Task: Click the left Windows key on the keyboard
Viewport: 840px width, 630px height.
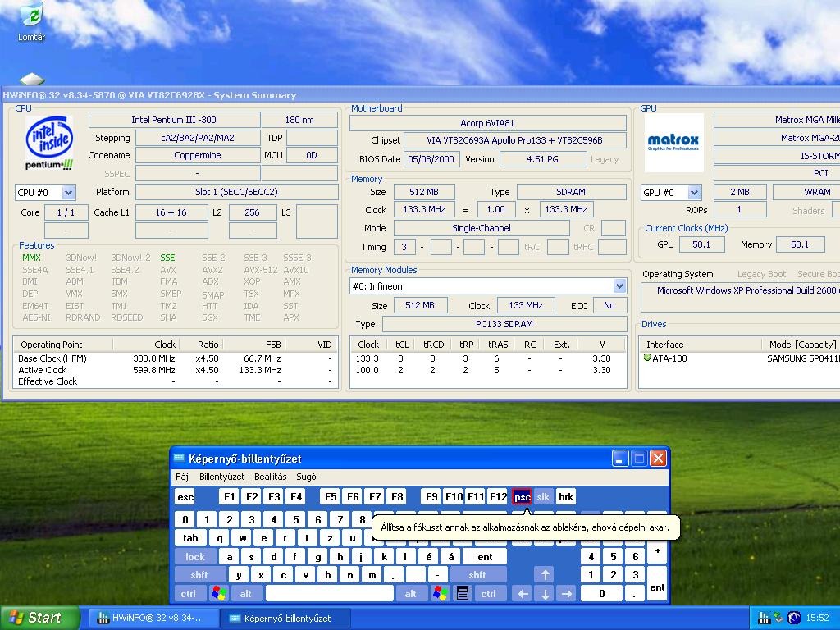Action: pyautogui.click(x=218, y=594)
